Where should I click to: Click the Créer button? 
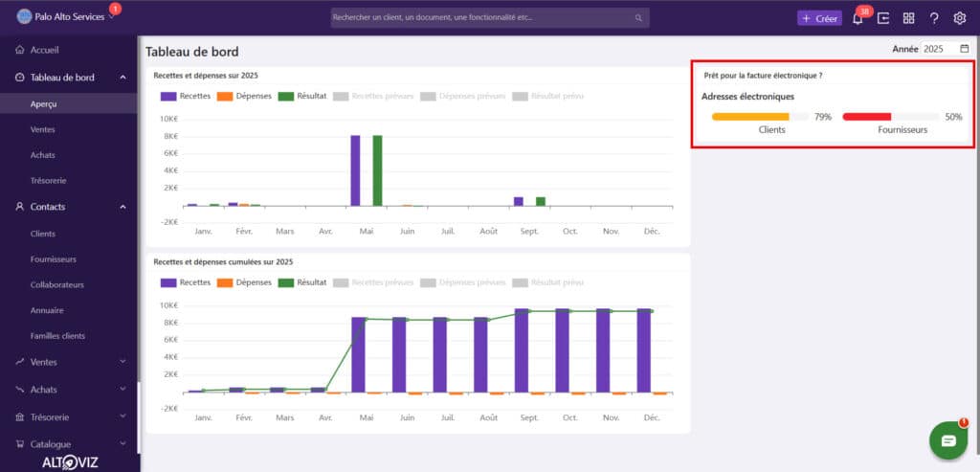point(819,18)
